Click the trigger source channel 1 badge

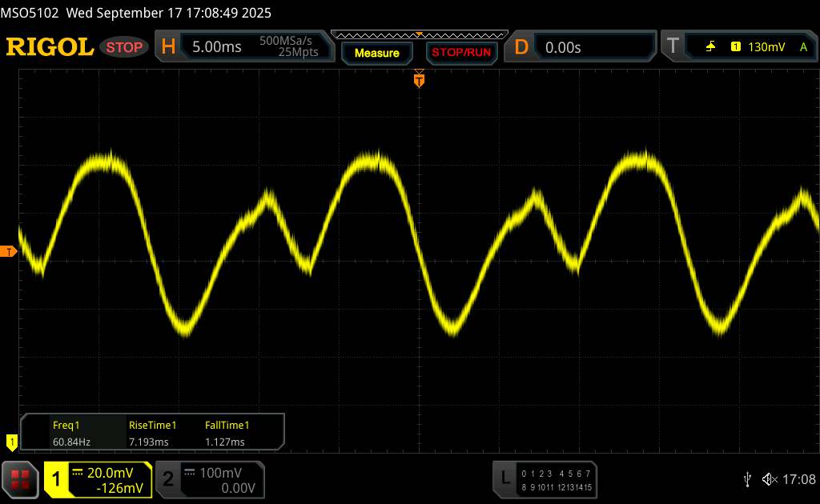pyautogui.click(x=735, y=47)
